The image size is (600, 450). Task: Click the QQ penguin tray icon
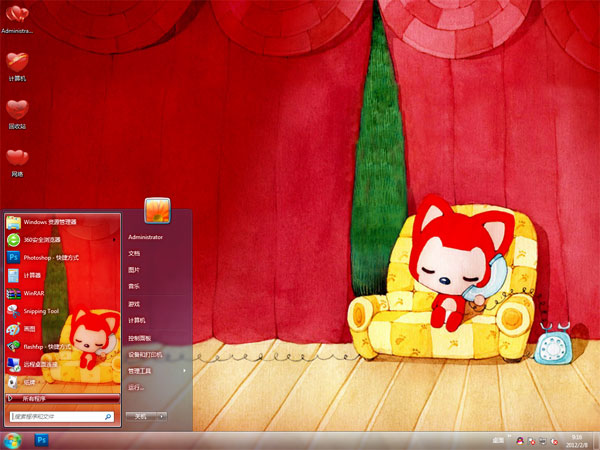click(520, 441)
